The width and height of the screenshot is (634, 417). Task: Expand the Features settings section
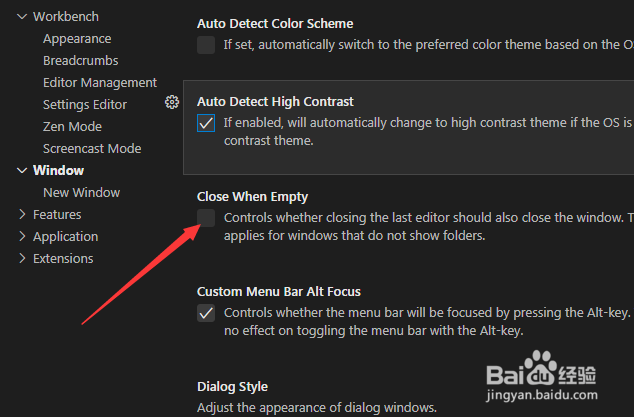point(23,215)
